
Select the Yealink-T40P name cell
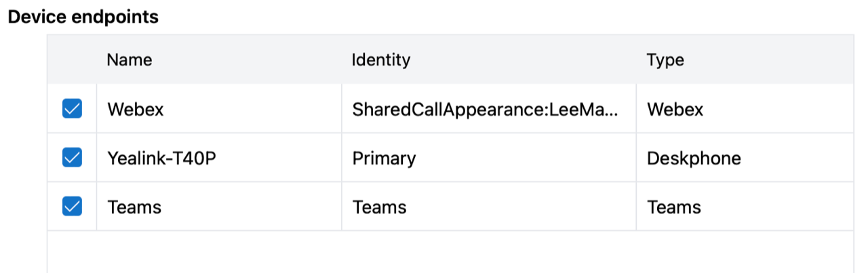161,159
